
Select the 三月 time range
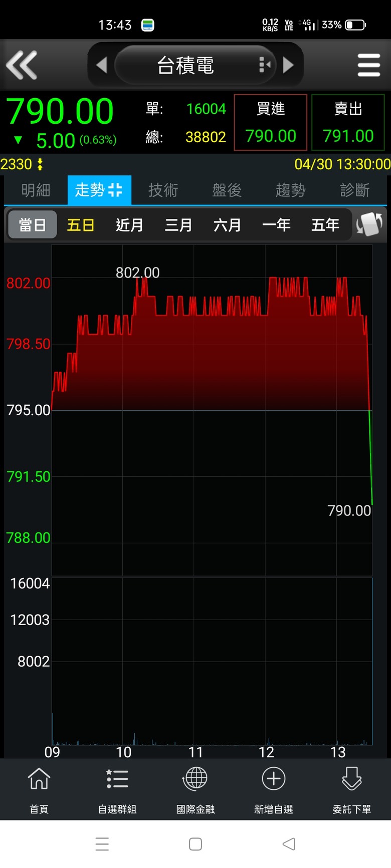coord(178,225)
